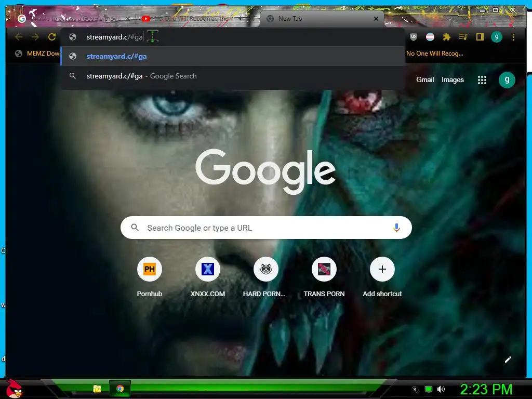Image resolution: width=532 pixels, height=399 pixels.
Task: Add a new shortcut with the plus tile
Action: 382,270
